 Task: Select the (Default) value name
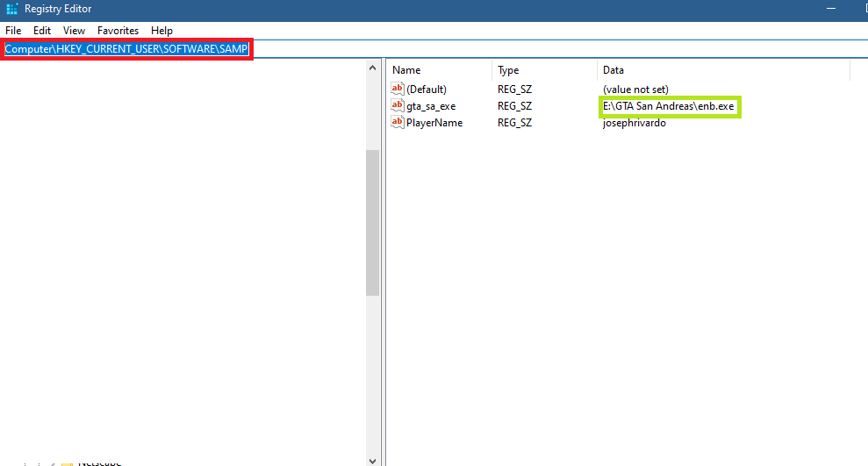coord(427,90)
